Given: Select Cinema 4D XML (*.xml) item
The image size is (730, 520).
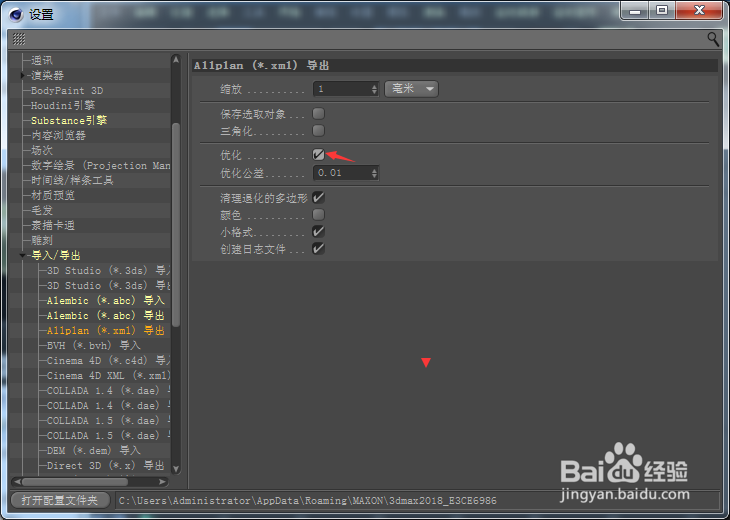Looking at the screenshot, I should (108, 376).
